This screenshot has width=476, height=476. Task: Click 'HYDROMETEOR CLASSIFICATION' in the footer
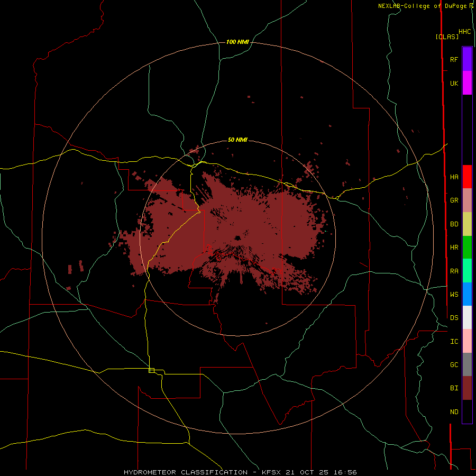tap(186, 472)
